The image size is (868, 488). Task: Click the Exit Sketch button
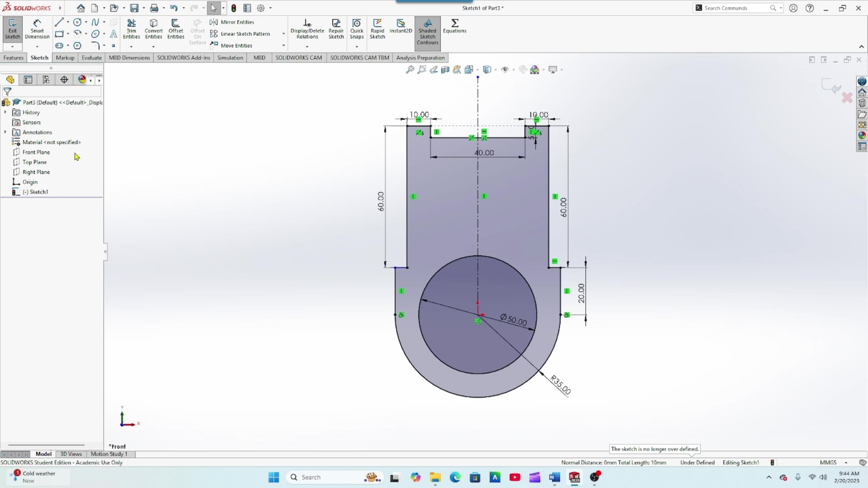click(12, 28)
